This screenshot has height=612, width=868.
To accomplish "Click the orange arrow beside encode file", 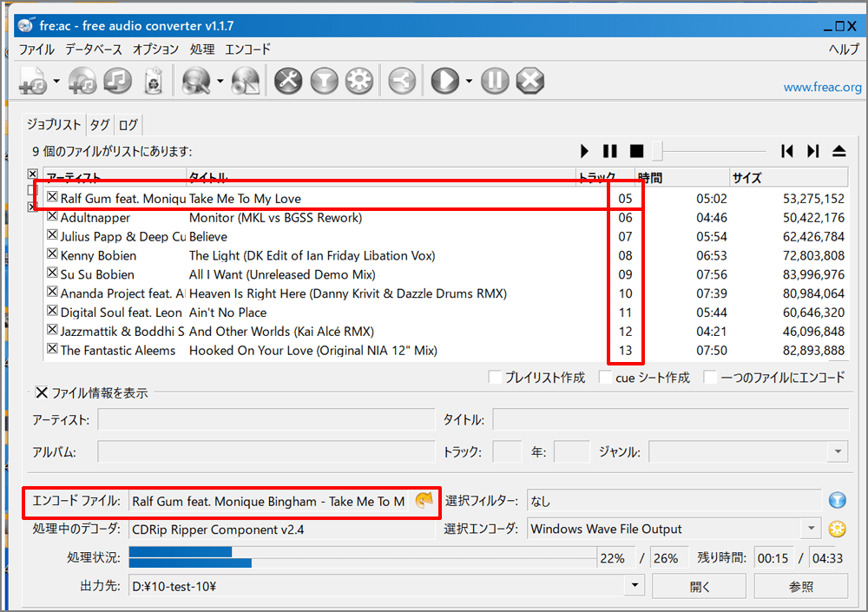I will coord(424,501).
